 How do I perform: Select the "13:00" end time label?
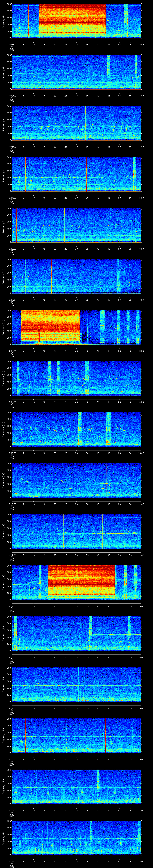pyautogui.click(x=141, y=606)
